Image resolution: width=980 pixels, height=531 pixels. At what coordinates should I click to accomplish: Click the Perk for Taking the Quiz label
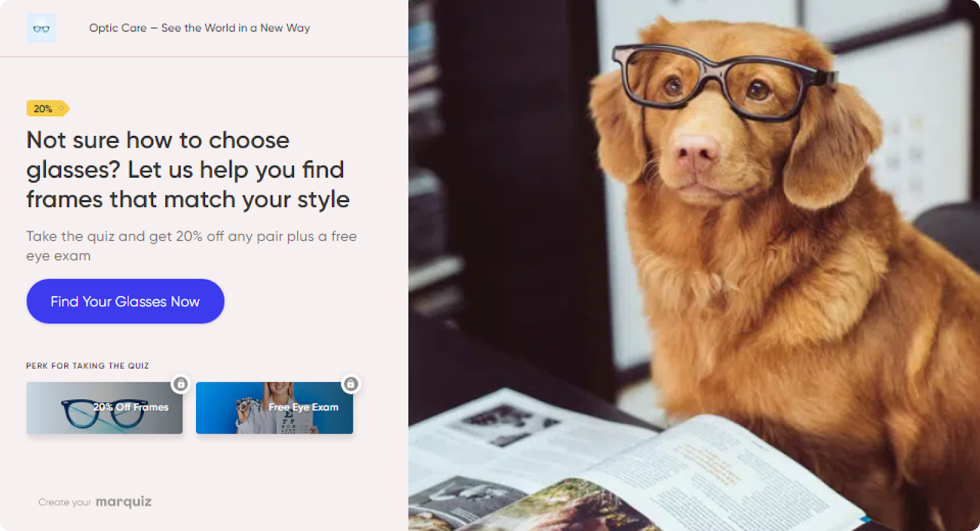88,366
